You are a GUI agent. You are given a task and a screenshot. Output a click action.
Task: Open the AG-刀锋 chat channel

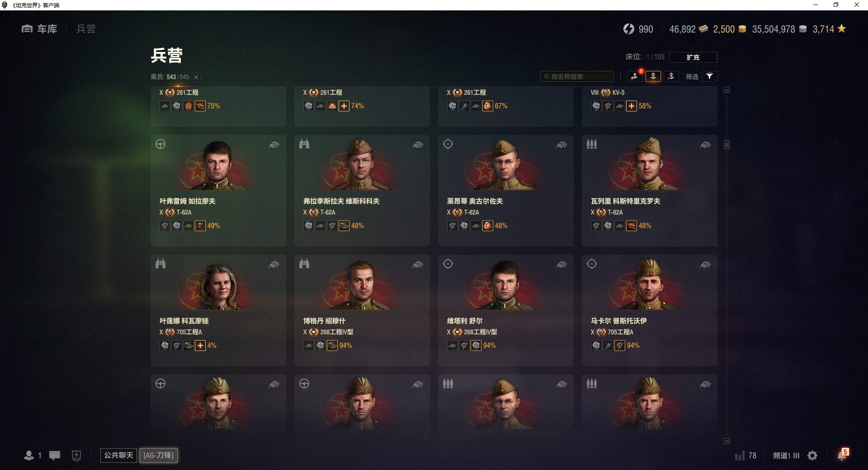pyautogui.click(x=158, y=455)
